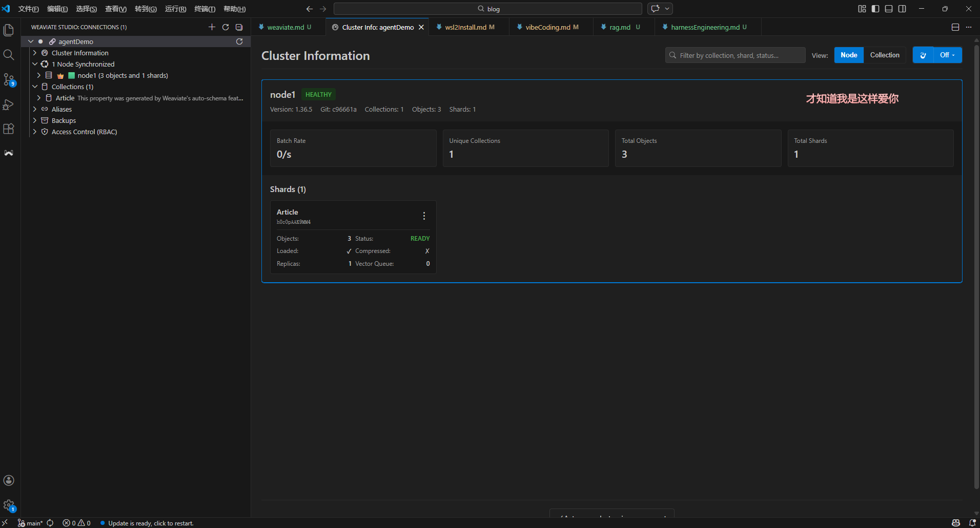Go back using the title bar arrow
This screenshot has height=528, width=980.
(x=310, y=9)
